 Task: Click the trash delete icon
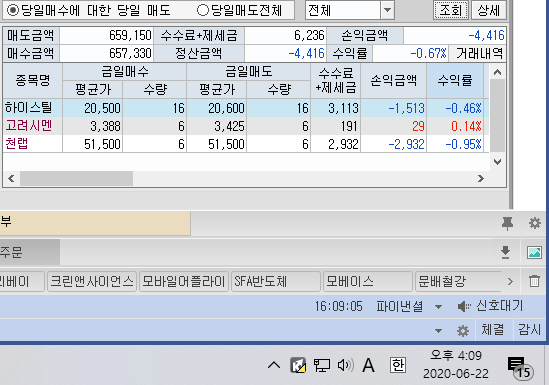(534, 281)
